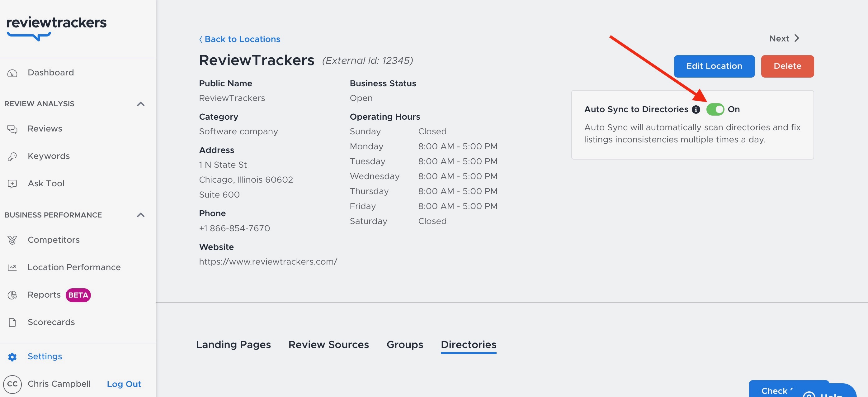Click the Thursday operating hours row

[x=423, y=191]
